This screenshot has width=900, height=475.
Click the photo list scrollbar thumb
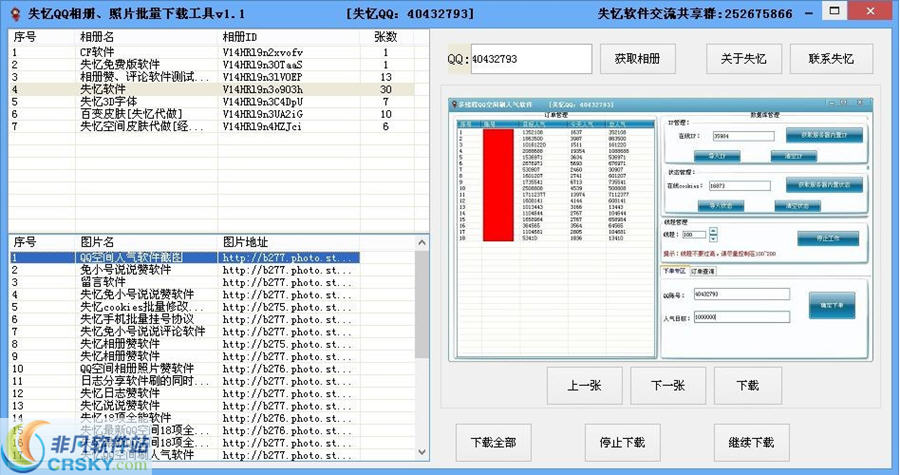coord(422,304)
